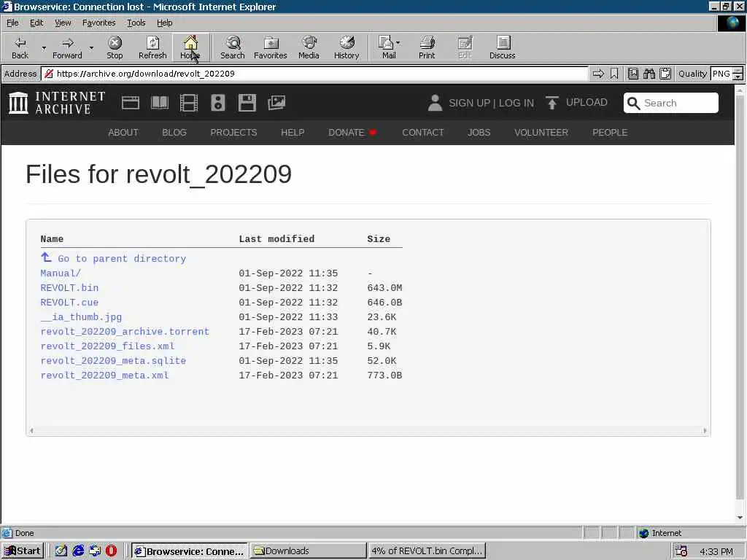The width and height of the screenshot is (747, 560).
Task: Open the Back history dropdown arrow
Action: (x=44, y=47)
